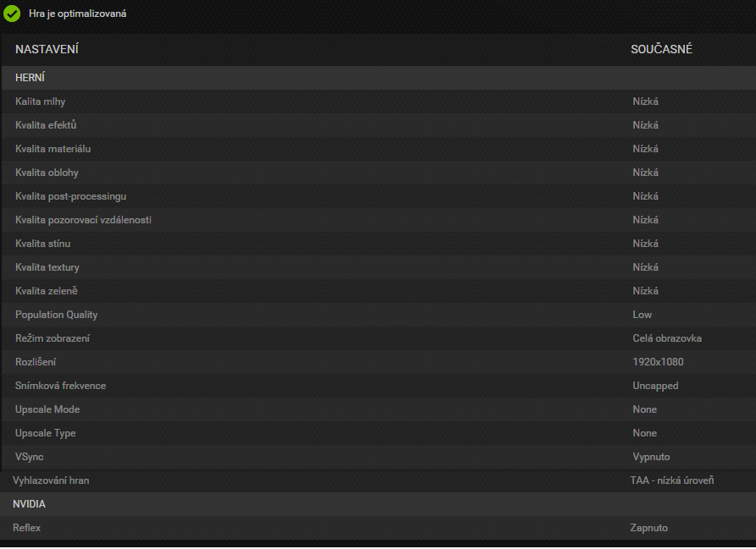756x549 pixels.
Task: Click the Zapnuto value for Reflex
Action: click(x=648, y=528)
